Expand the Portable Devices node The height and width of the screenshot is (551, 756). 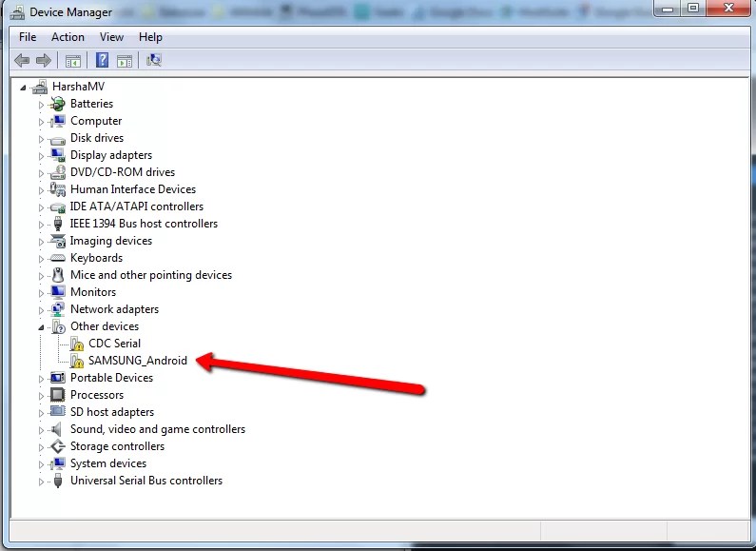tap(41, 379)
